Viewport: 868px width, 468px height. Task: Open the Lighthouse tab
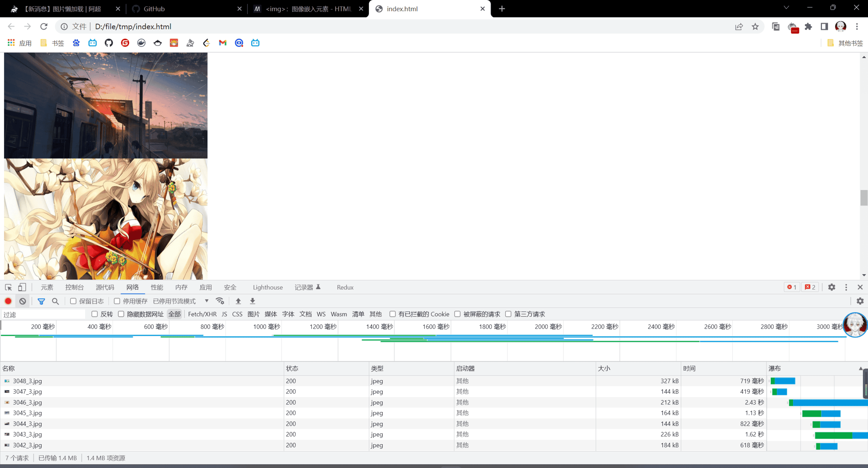point(267,287)
